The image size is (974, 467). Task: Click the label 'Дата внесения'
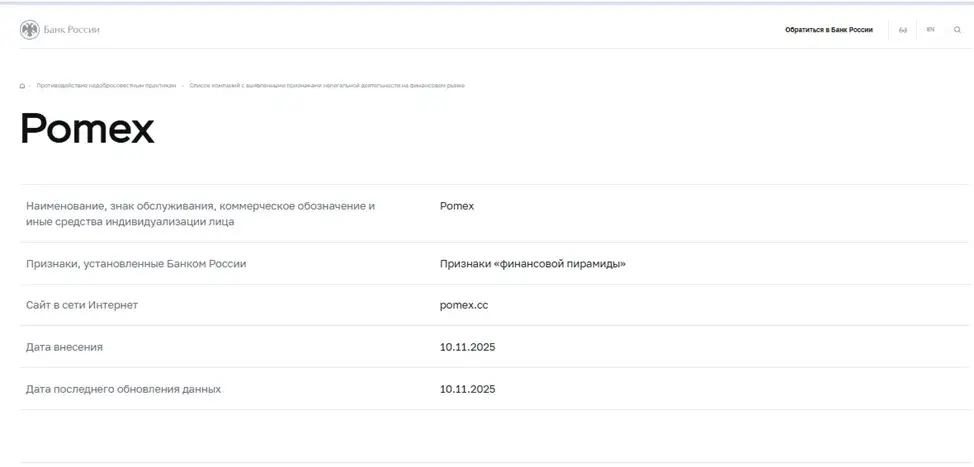65,347
